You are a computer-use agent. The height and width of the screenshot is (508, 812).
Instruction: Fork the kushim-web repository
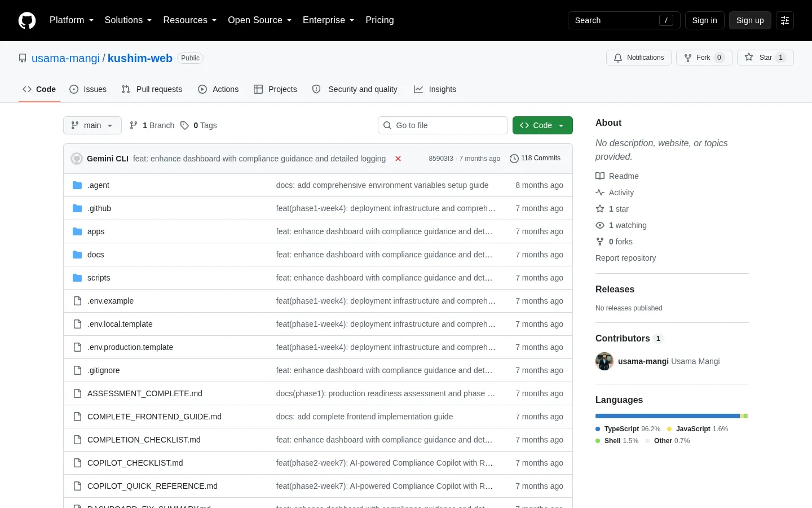(704, 58)
